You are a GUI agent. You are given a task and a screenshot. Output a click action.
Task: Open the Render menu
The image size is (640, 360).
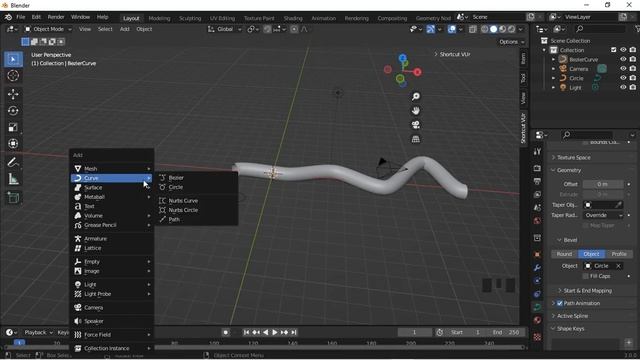pyautogui.click(x=56, y=17)
